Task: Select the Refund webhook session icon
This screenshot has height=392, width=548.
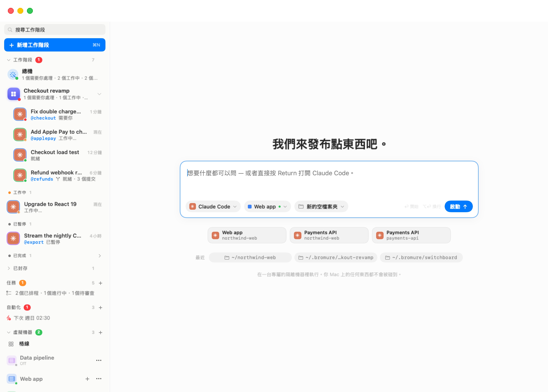Action: coord(20,175)
